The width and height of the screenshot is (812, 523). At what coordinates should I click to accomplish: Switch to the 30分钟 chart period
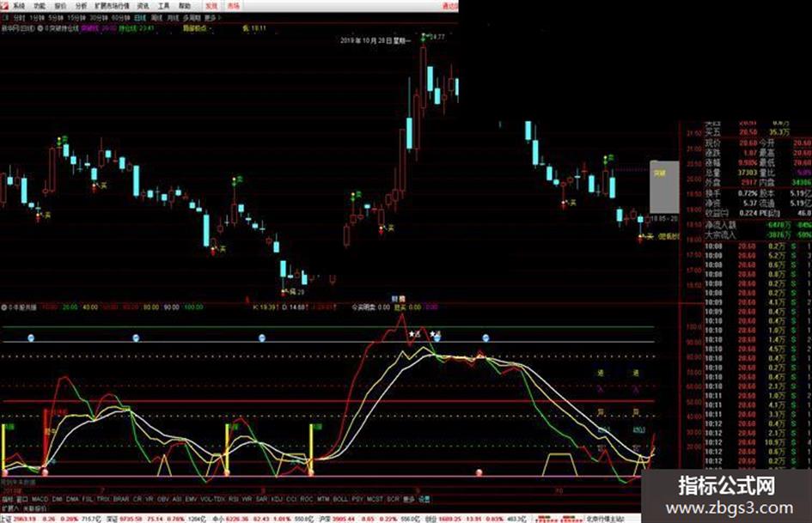click(99, 18)
